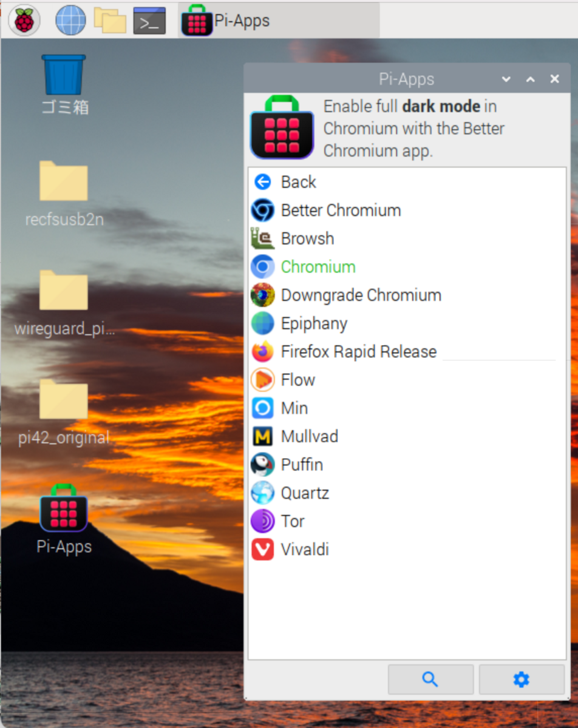Select "Browsh" text in list
This screenshot has height=728, width=578.
307,238
